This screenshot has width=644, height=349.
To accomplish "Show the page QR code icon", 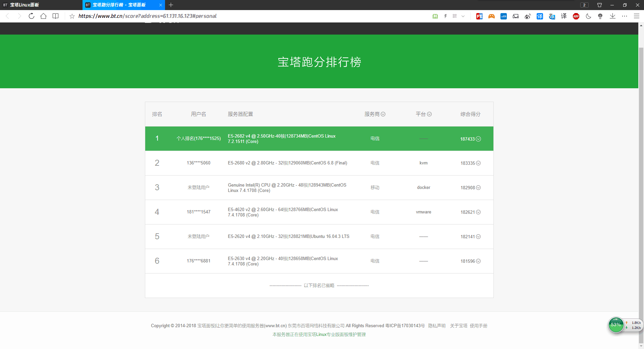I will [x=454, y=16].
